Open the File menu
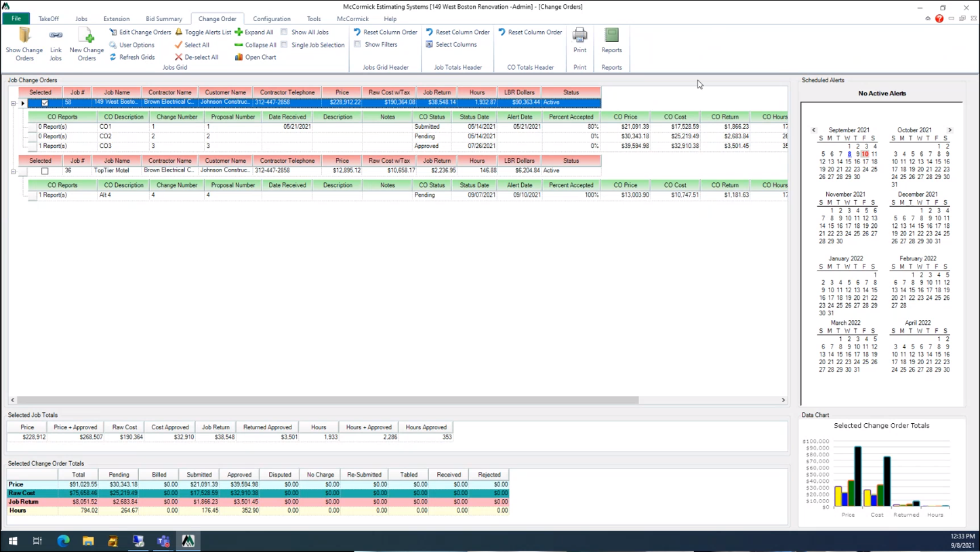Screen dimensions: 980x552 (x=16, y=19)
